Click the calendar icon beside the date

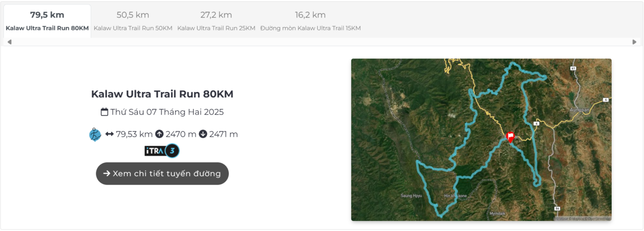104,112
